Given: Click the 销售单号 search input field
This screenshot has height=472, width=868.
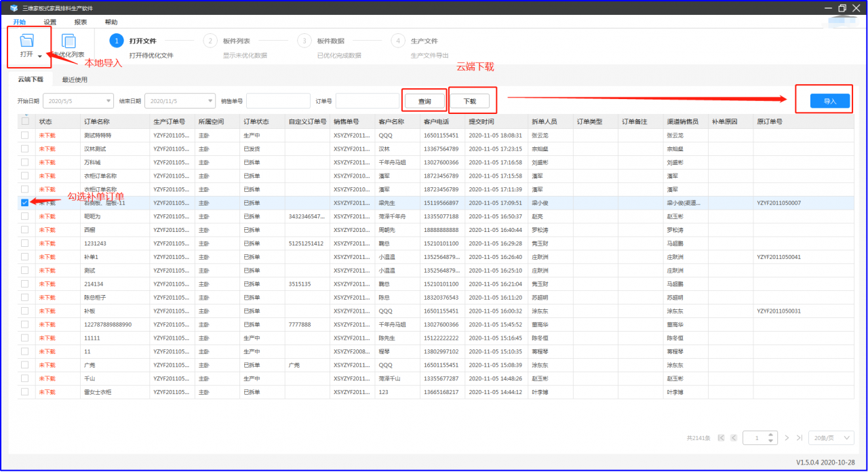Looking at the screenshot, I should click(278, 101).
